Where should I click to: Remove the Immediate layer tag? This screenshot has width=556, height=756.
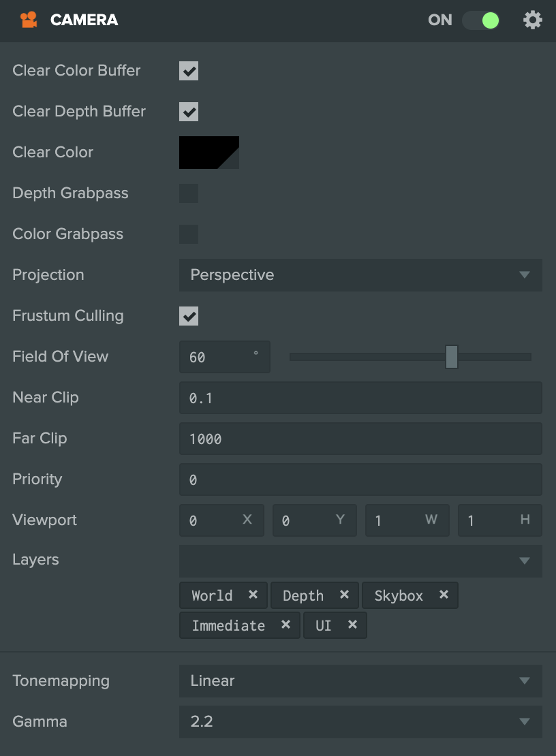(285, 625)
